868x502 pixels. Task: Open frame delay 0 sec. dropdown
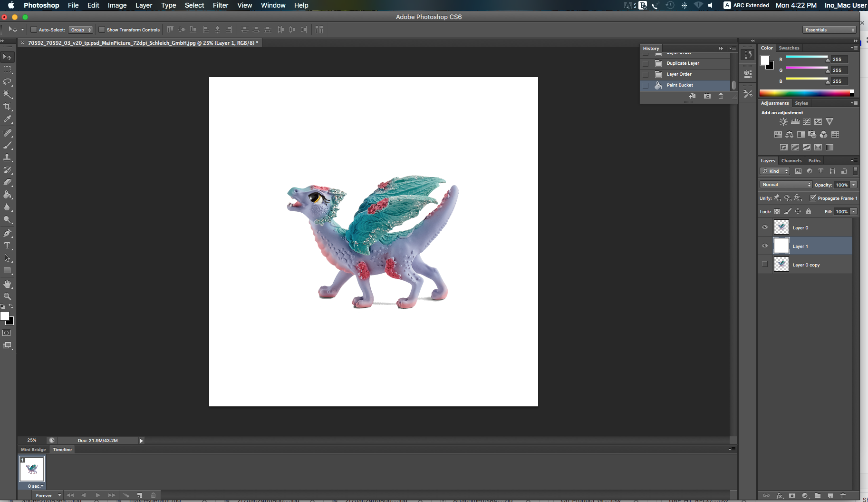pos(36,486)
